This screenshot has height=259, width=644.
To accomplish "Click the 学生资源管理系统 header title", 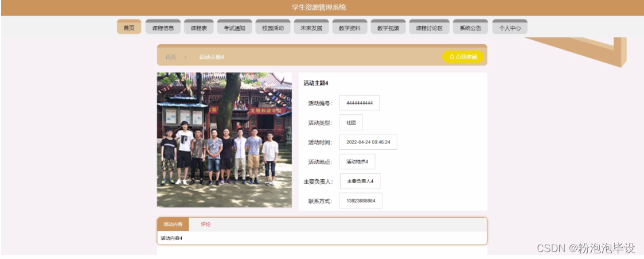I will click(319, 7).
